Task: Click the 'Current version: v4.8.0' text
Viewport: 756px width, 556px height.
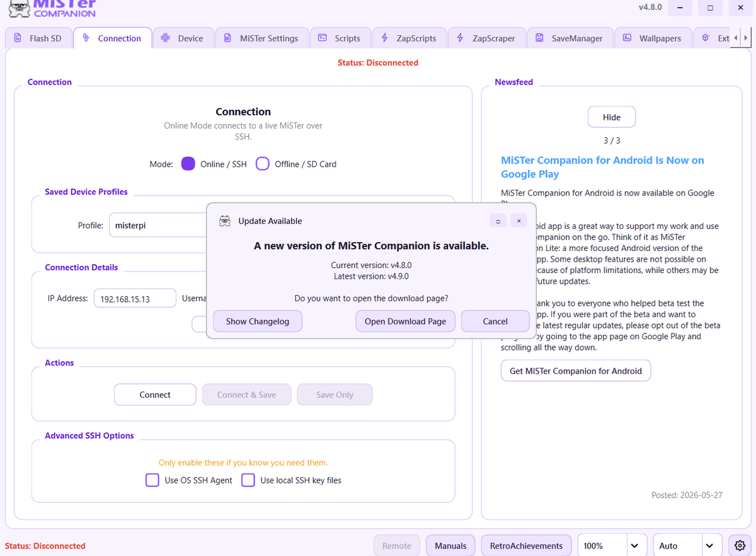Action: click(372, 265)
